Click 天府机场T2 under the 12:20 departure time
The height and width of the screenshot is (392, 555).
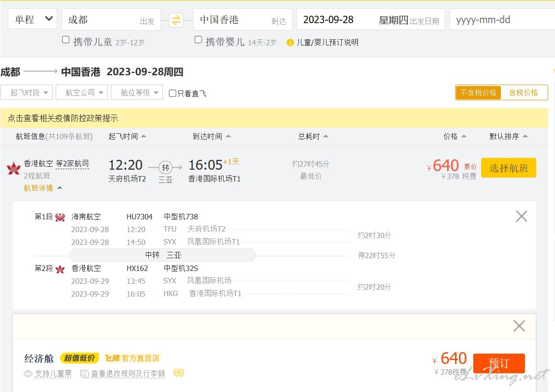pyautogui.click(x=127, y=179)
